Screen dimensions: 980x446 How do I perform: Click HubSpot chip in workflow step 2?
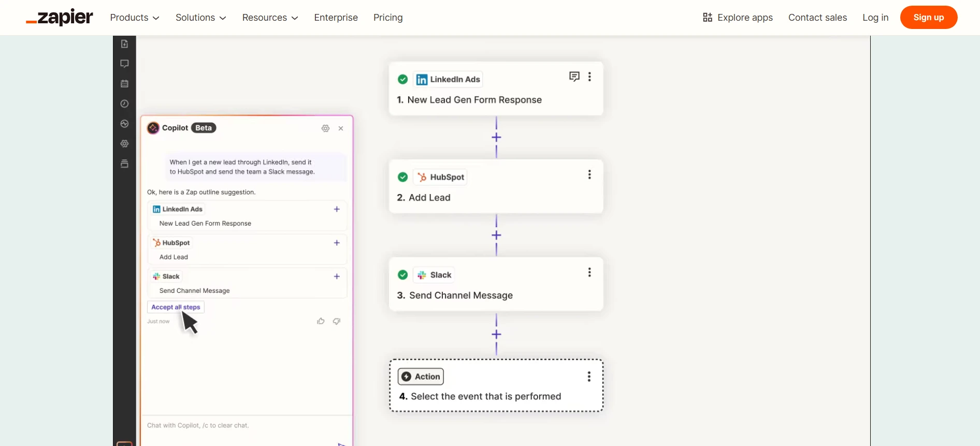[x=440, y=177]
